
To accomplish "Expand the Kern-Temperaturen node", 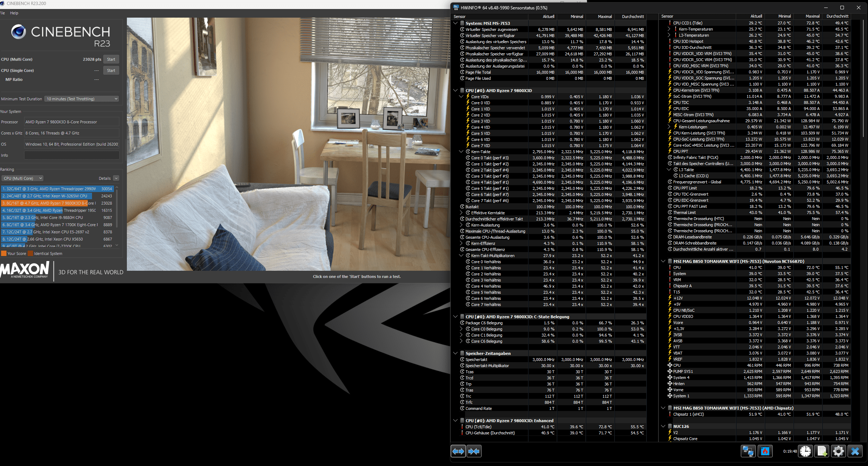I will (669, 29).
